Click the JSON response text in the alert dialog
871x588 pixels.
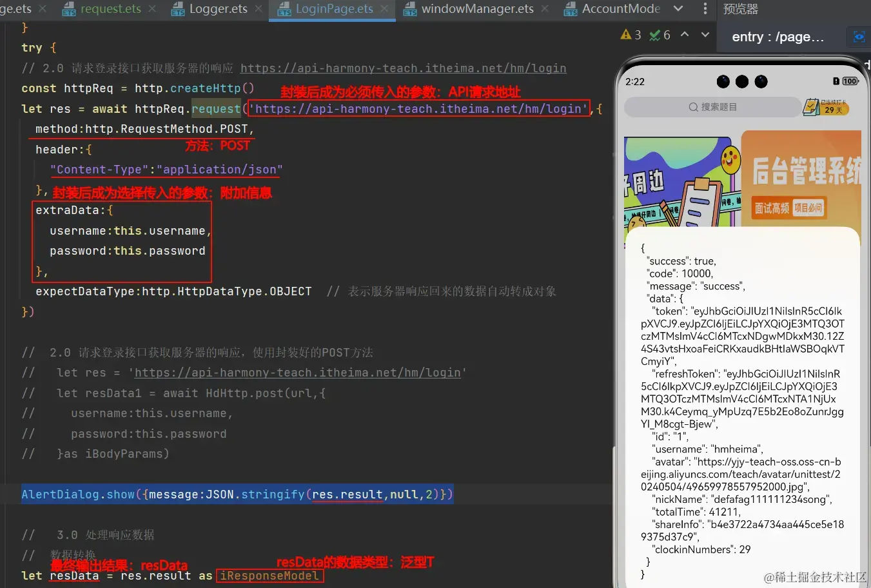tap(742, 411)
